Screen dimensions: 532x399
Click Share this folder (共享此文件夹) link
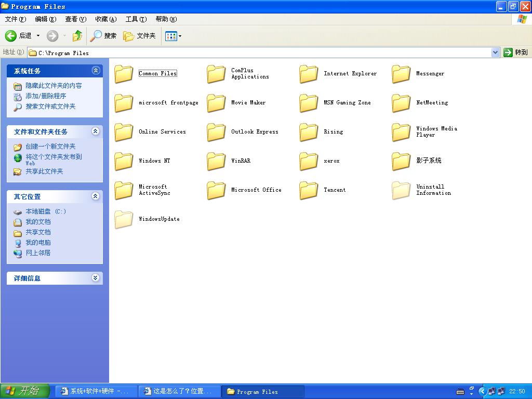coord(45,171)
